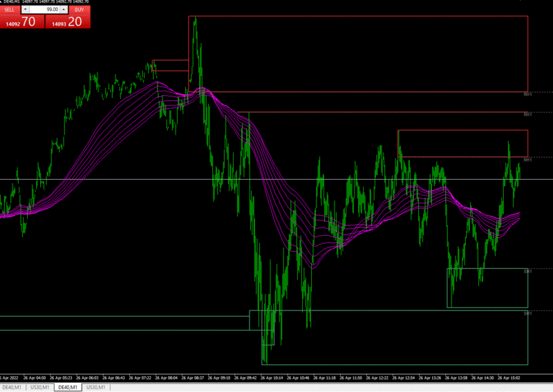Open US30,M1 tab between the DE40 tabs
This screenshot has width=553, height=392.
pyautogui.click(x=40, y=387)
